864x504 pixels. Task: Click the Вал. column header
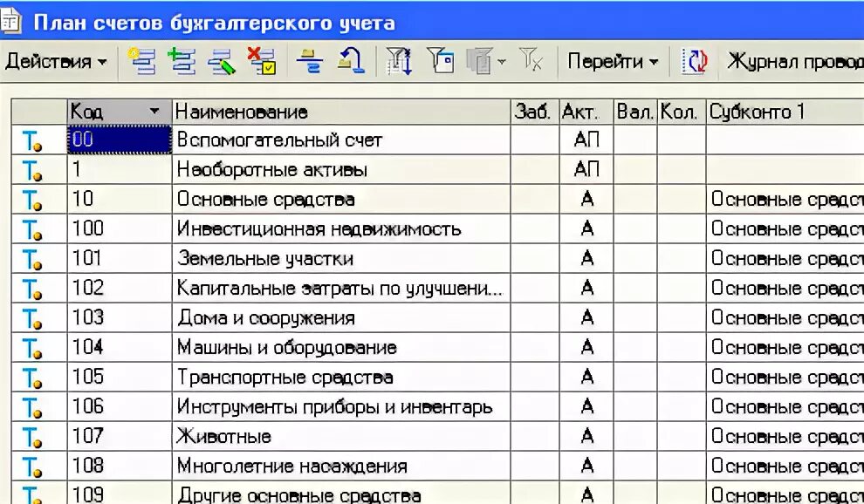click(x=635, y=112)
